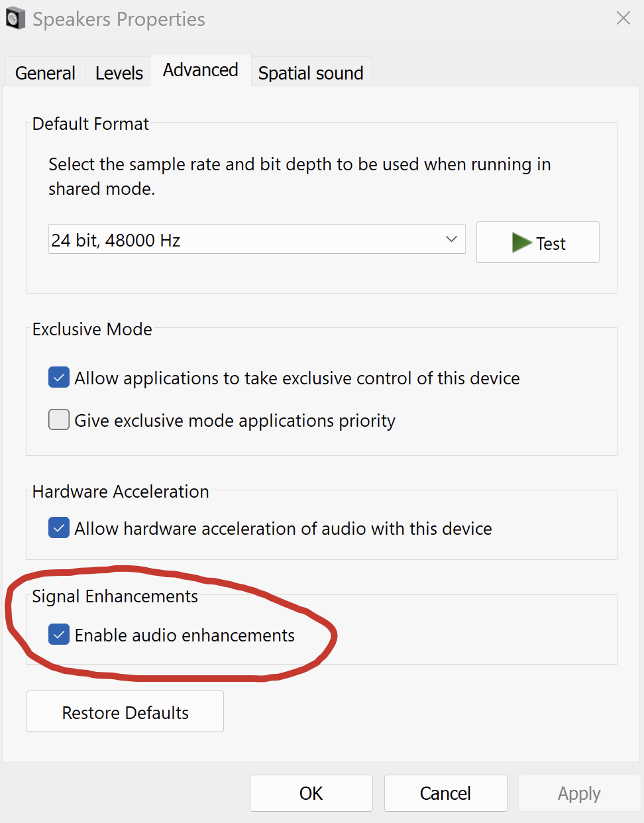Viewport: 644px width, 823px height.
Task: Close the Speakers Properties dialog
Action: 623,18
